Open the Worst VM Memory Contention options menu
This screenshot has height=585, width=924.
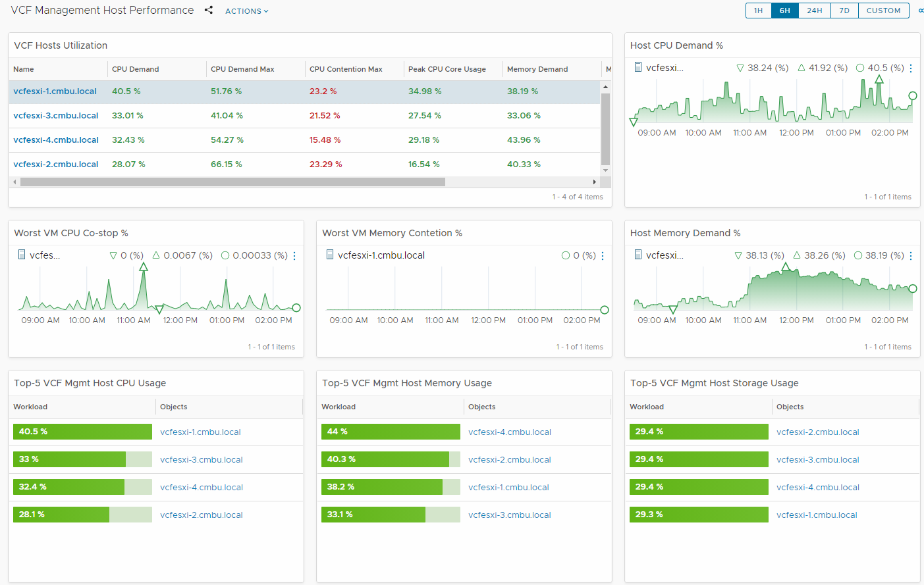pyautogui.click(x=603, y=256)
